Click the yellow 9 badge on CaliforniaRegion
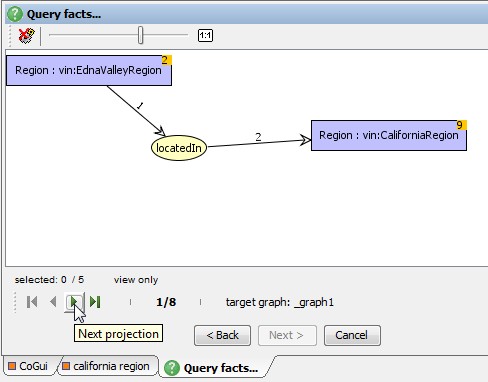The width and height of the screenshot is (488, 382). tap(461, 125)
